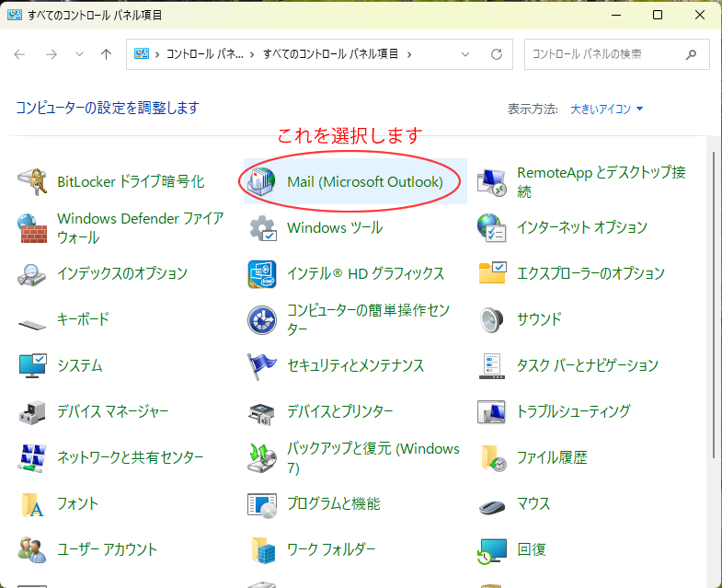The width and height of the screenshot is (722, 588).
Task: Click the Intel HD Graphics icon
Action: coord(263,273)
